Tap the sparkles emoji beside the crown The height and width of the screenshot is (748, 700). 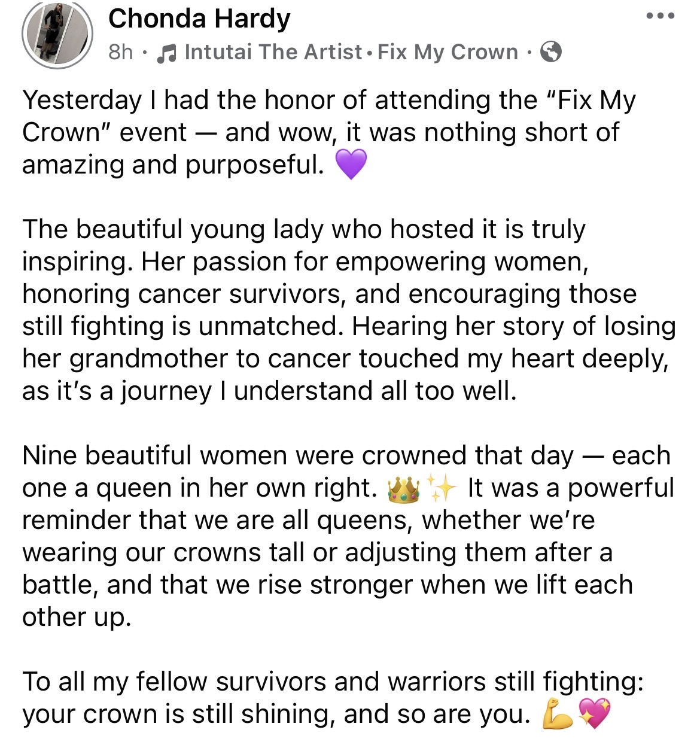(442, 489)
